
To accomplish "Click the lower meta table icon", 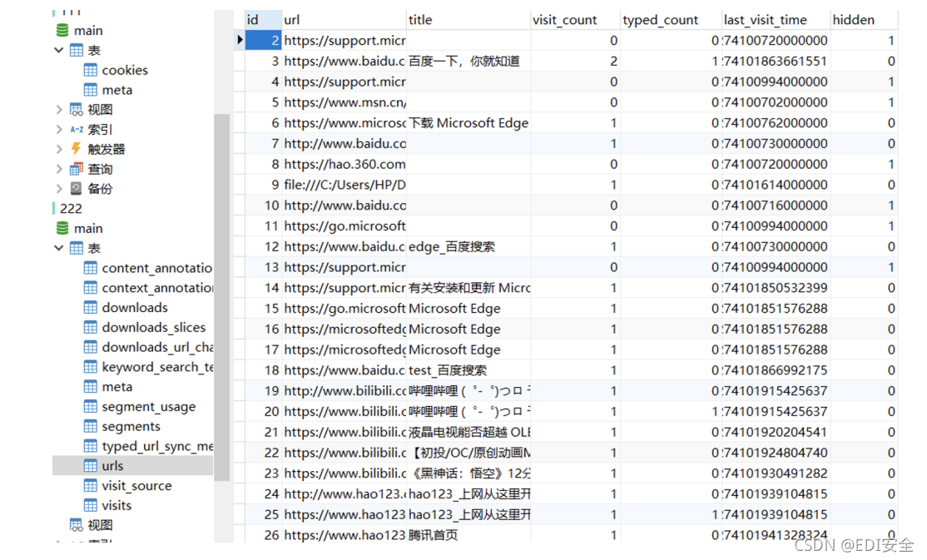I will [x=91, y=387].
